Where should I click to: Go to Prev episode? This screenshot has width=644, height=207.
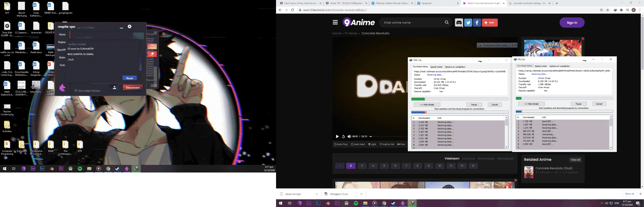401,144
